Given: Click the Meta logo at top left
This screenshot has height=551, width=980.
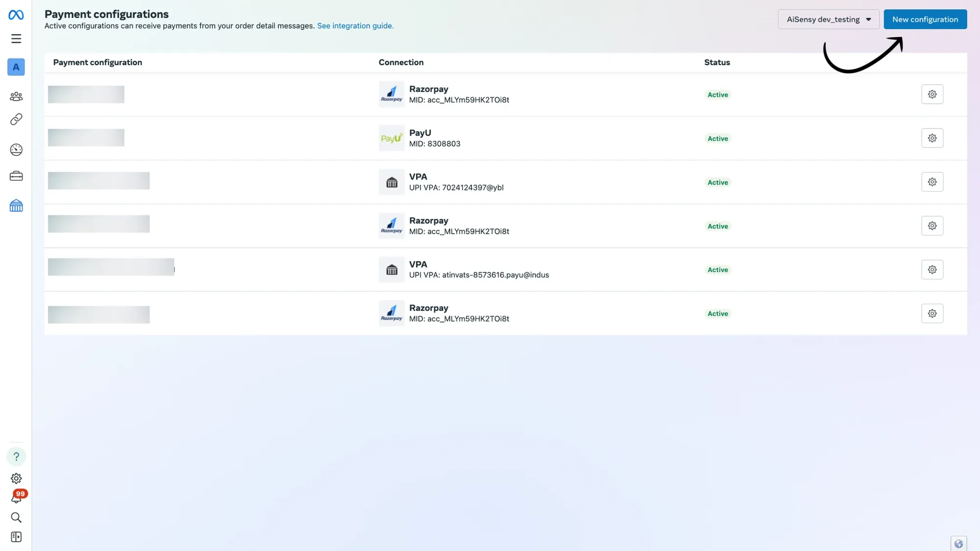Looking at the screenshot, I should coord(15,15).
